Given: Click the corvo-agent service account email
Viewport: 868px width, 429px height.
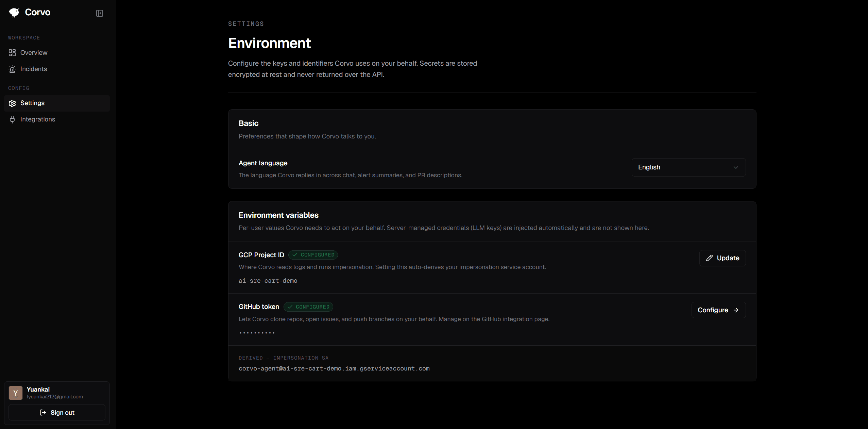Looking at the screenshot, I should 334,368.
